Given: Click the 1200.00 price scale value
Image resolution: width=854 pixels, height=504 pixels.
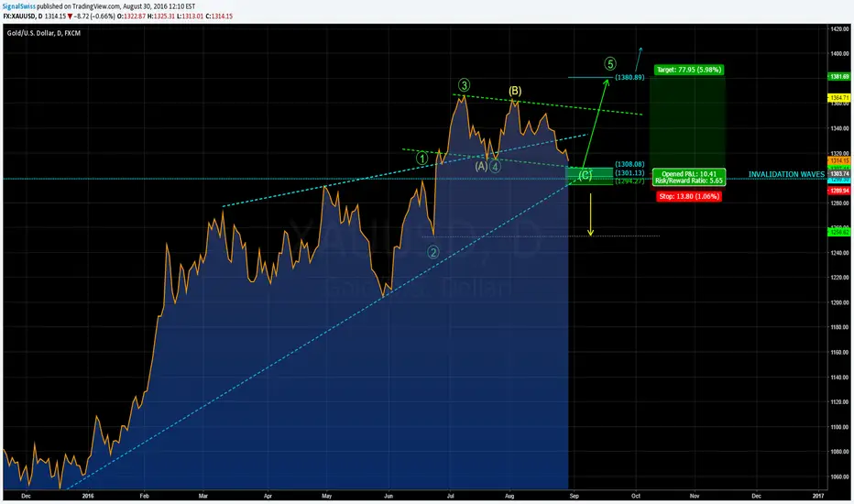Looking at the screenshot, I should pyautogui.click(x=839, y=302).
